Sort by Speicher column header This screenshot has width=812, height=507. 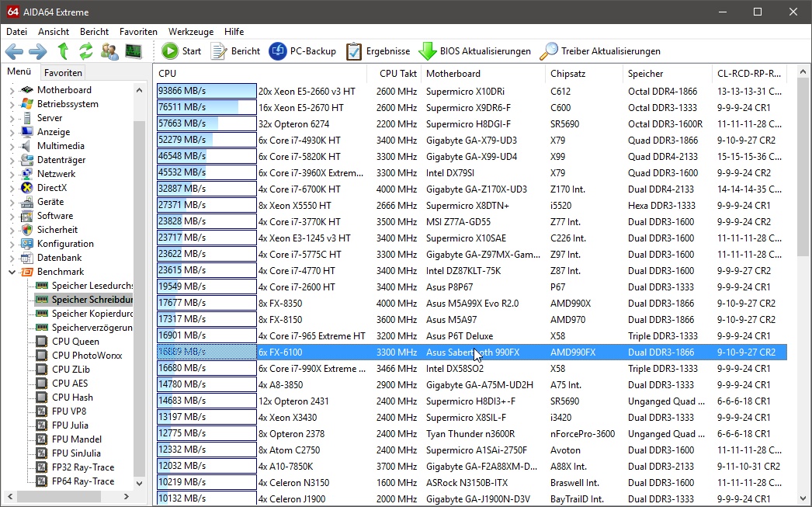click(668, 74)
